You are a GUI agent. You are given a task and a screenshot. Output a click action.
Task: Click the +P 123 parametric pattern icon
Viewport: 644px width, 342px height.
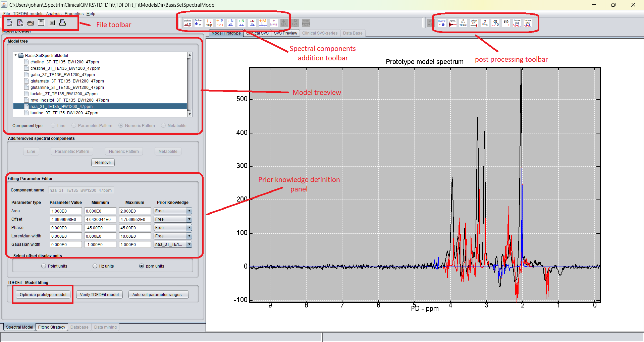220,23
